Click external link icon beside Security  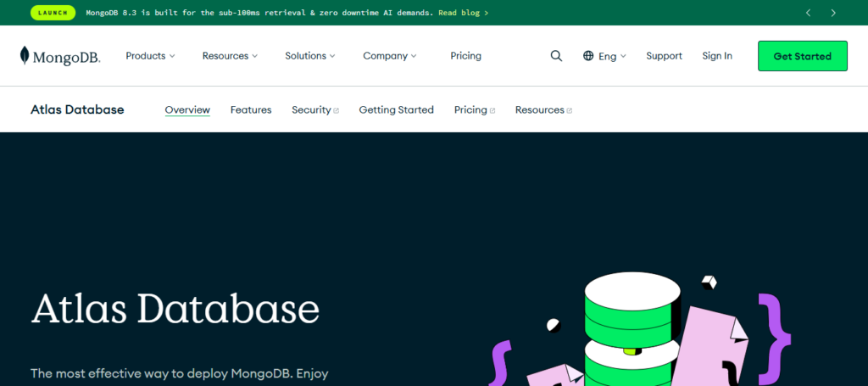coord(336,111)
